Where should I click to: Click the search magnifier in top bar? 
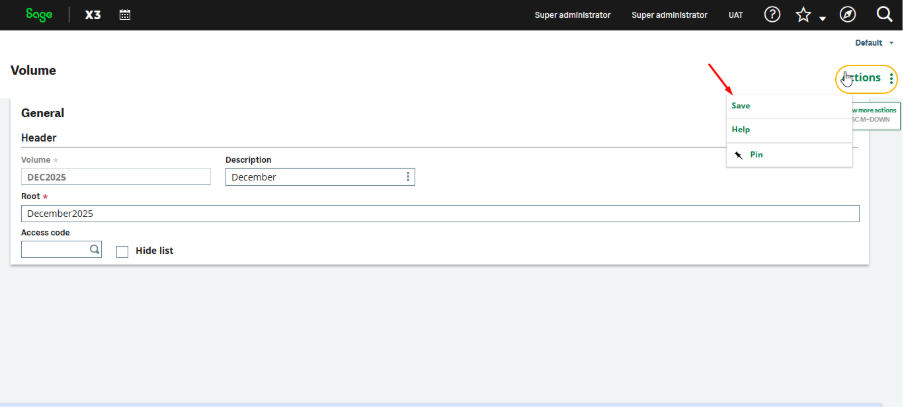[884, 15]
